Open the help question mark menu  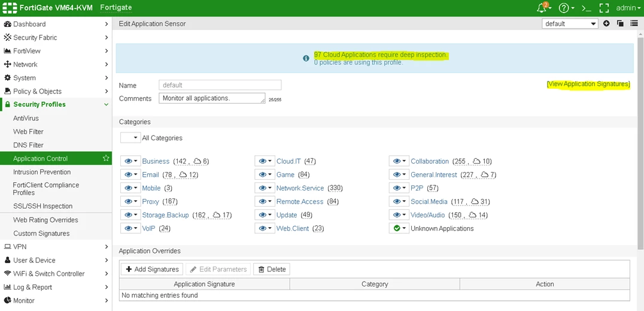point(566,8)
